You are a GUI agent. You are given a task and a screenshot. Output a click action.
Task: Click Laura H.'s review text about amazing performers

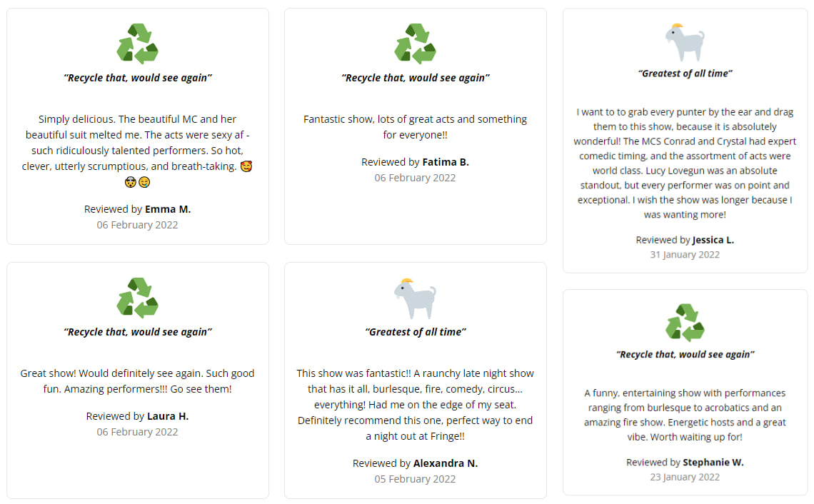point(138,381)
